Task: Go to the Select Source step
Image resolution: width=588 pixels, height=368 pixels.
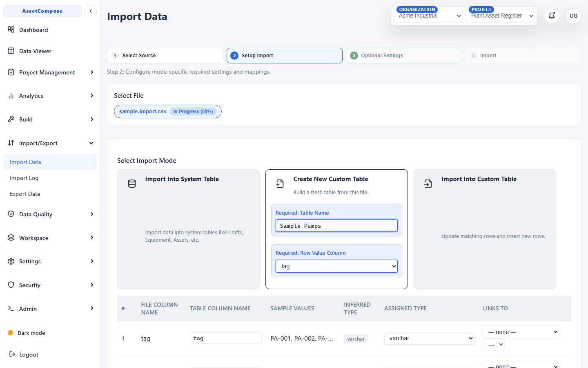Action: pos(165,56)
